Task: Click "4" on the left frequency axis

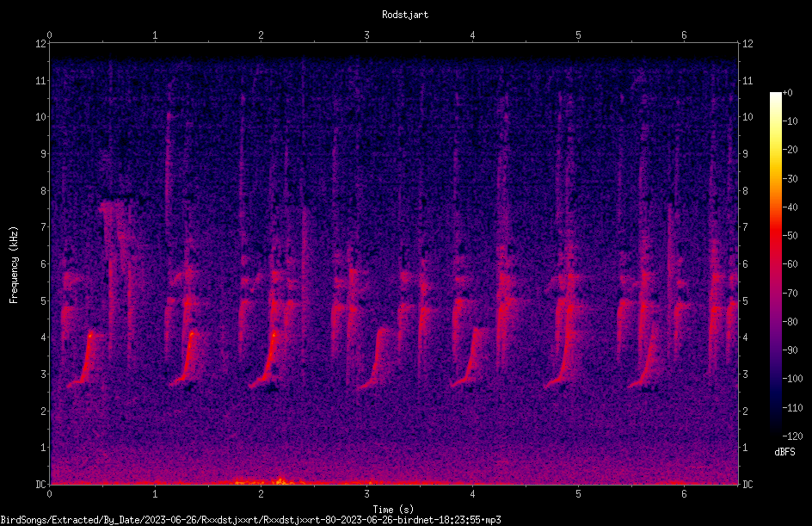Action: pyautogui.click(x=43, y=337)
